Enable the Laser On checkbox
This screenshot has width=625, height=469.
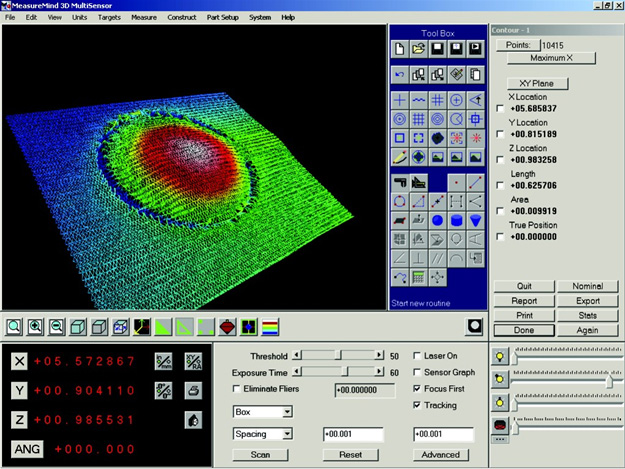419,355
